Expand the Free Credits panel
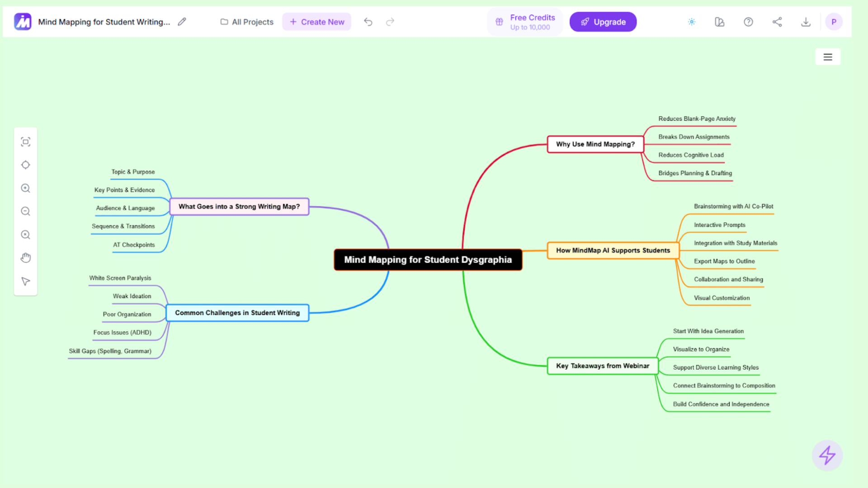 524,21
